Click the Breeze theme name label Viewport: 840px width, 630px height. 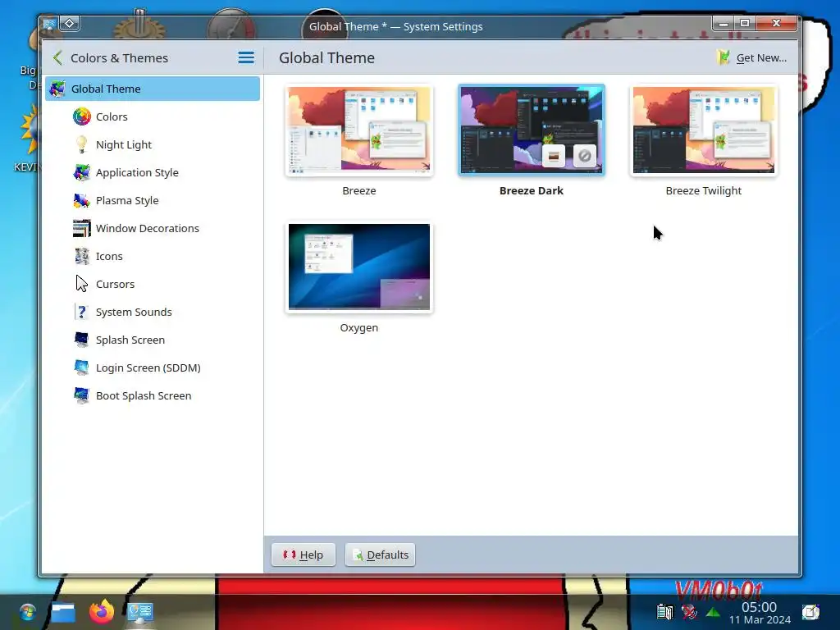[359, 190]
